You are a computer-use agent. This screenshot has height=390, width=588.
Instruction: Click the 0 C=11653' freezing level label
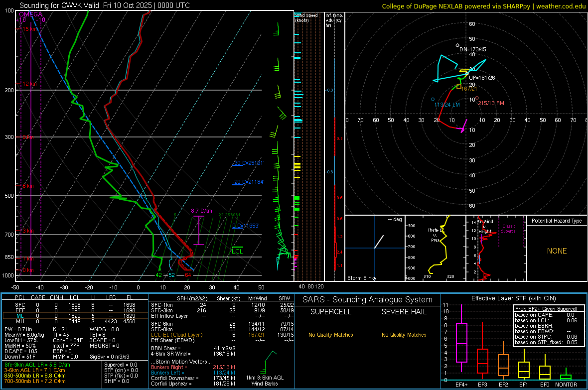point(246,225)
